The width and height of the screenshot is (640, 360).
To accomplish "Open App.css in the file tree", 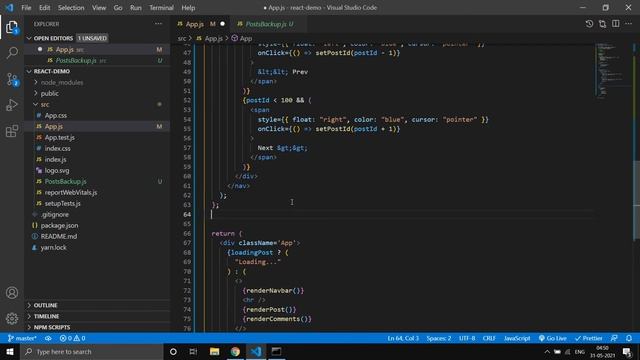I will 98,115.
